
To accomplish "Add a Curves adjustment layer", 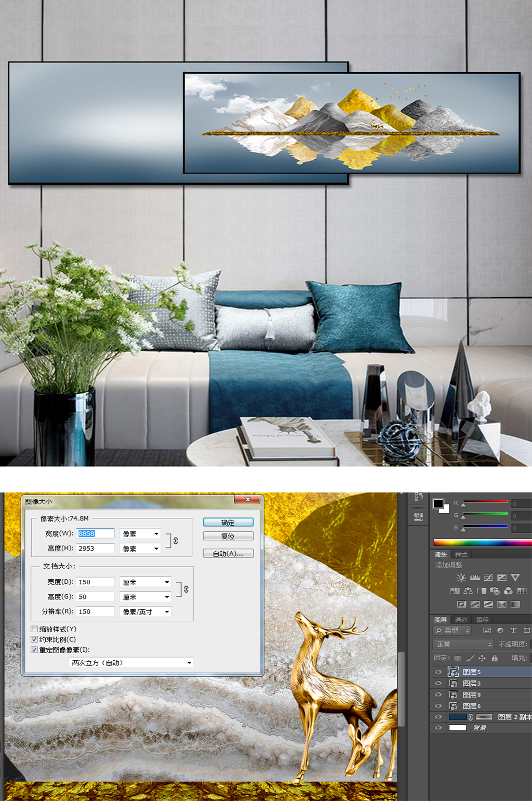I will point(488,578).
